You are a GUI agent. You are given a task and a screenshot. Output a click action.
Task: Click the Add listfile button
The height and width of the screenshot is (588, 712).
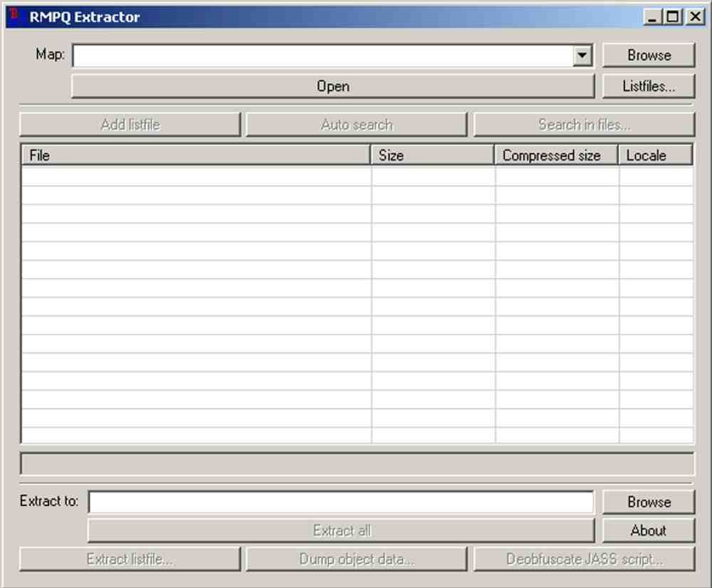click(130, 125)
